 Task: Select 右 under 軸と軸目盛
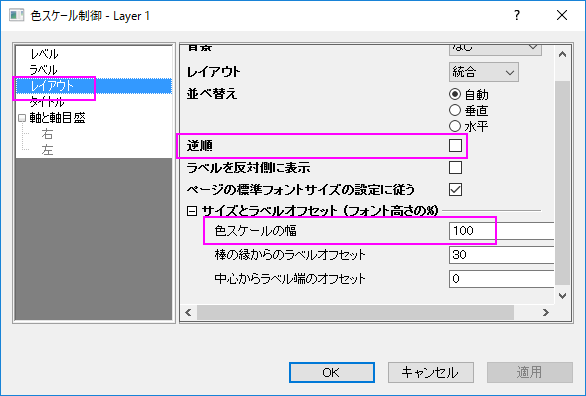click(47, 134)
